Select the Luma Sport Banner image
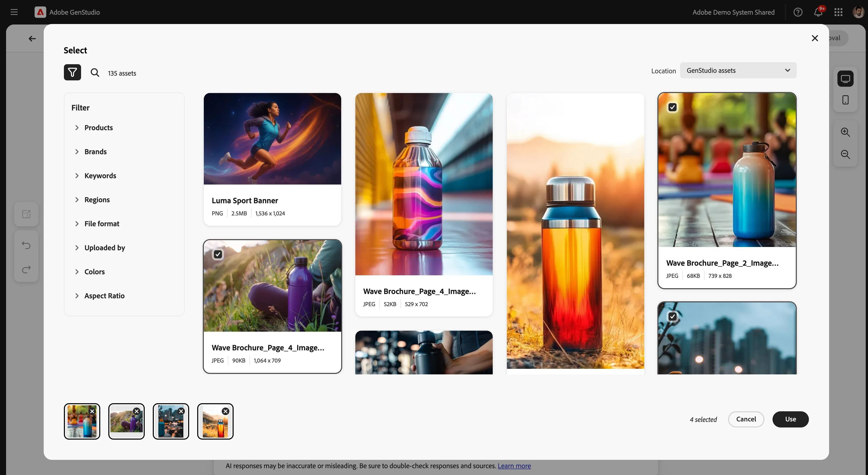The image size is (868, 475). point(272,139)
